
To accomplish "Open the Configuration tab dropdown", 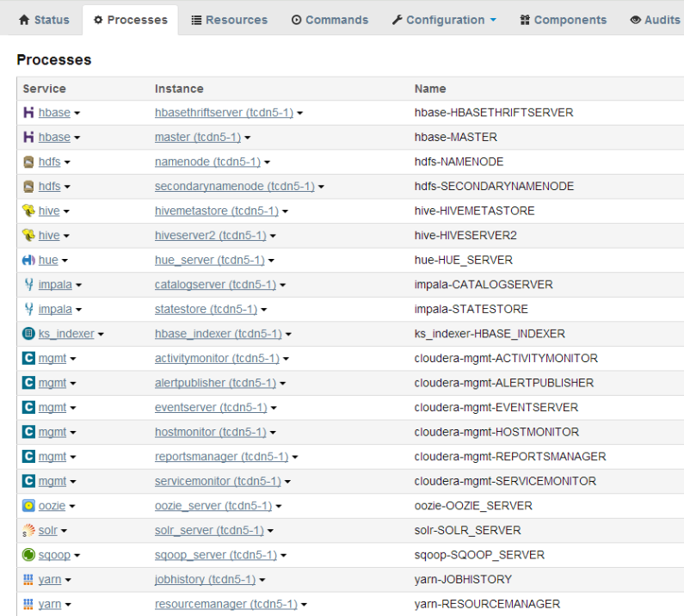I will (x=444, y=20).
